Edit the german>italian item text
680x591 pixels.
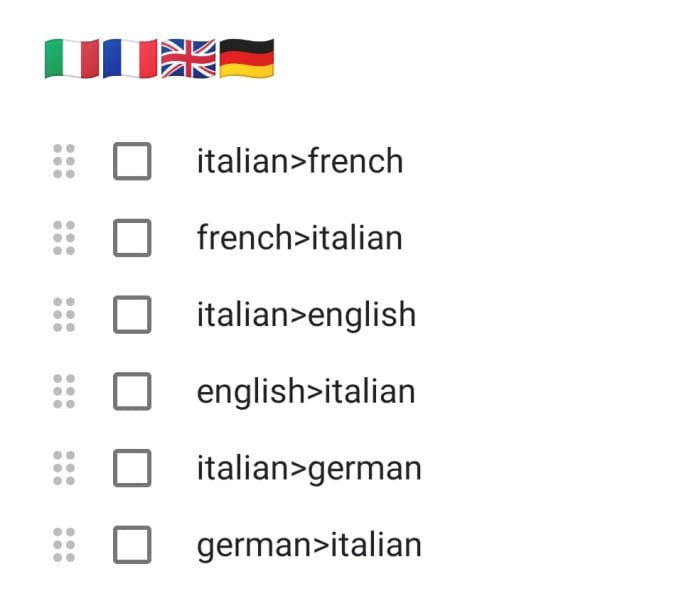[309, 546]
